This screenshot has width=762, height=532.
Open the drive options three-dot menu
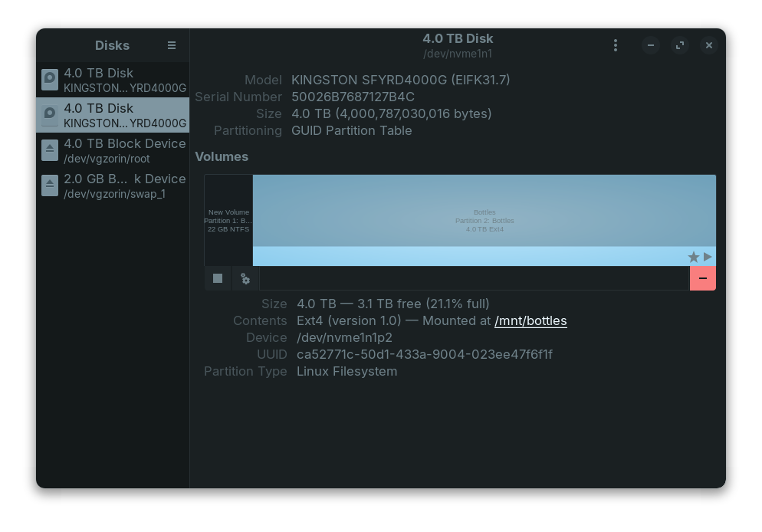click(615, 46)
